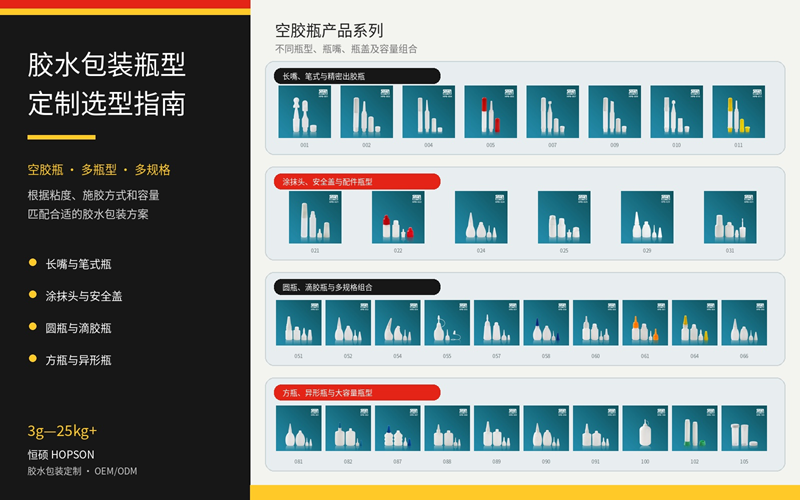Screen dimensions: 800x500
Task: Select red safety cap thumbnail 022
Action: (398, 217)
